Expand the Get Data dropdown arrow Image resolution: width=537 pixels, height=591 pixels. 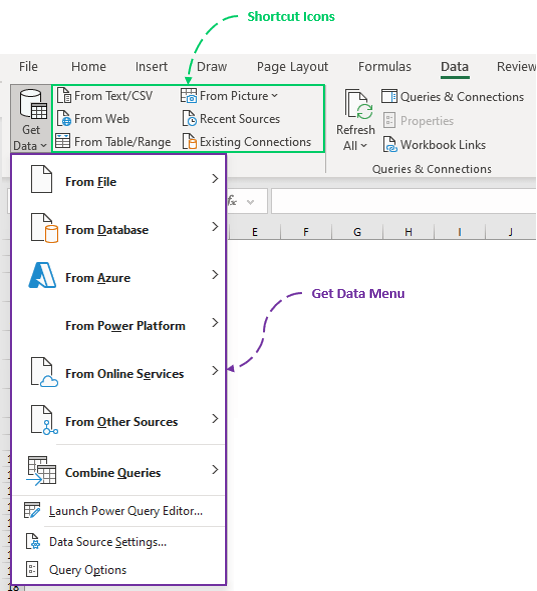44,145
